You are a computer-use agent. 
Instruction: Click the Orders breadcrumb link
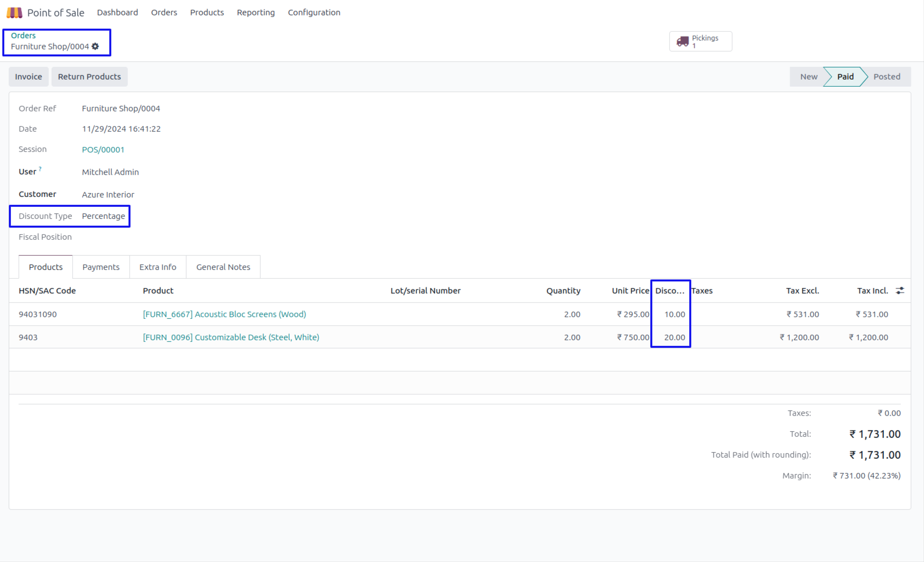23,36
